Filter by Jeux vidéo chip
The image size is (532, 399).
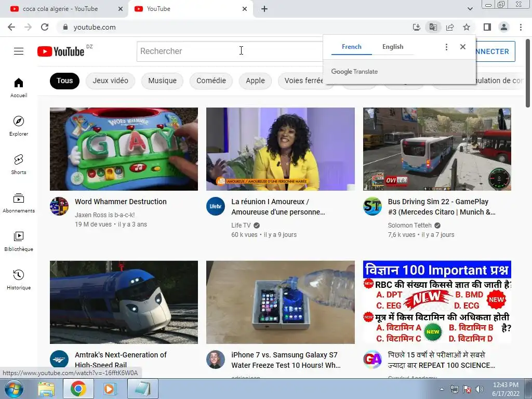pyautogui.click(x=110, y=81)
